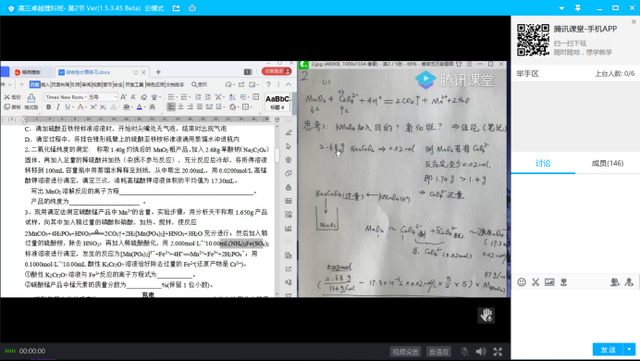The image size is (640, 361).
Task: Click the send image icon in chat toolbar
Action: [549, 282]
